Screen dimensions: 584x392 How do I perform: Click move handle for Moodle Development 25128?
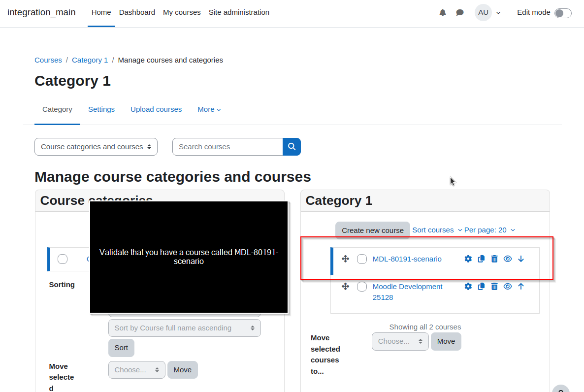point(345,287)
